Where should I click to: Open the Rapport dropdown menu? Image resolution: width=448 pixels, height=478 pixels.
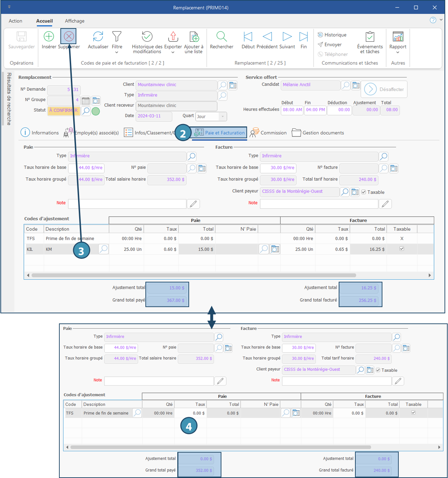(398, 52)
